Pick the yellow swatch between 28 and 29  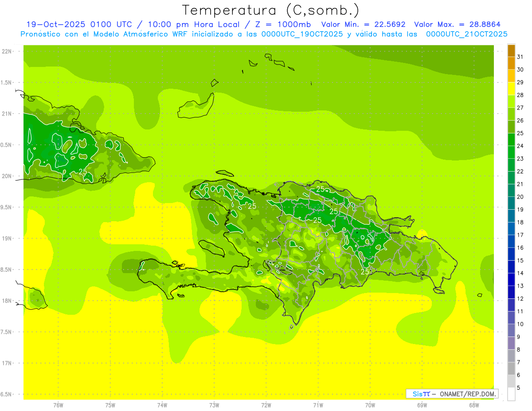(511, 89)
